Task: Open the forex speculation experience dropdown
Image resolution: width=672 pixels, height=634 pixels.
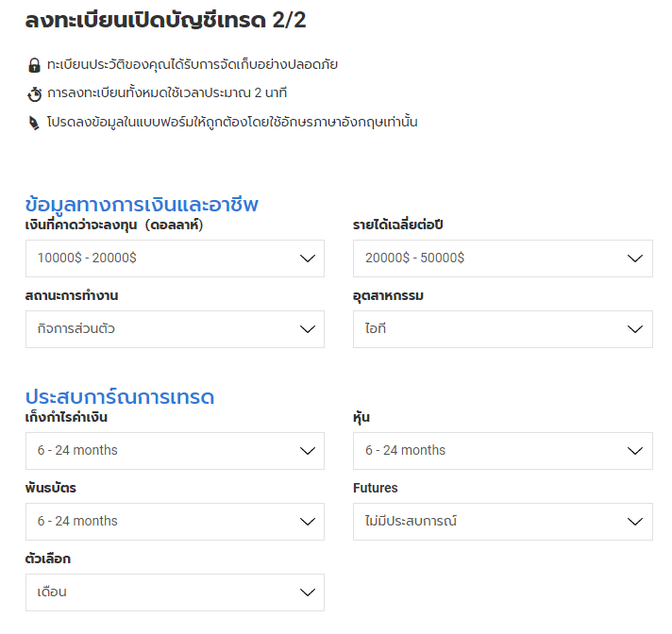Action: click(175, 451)
